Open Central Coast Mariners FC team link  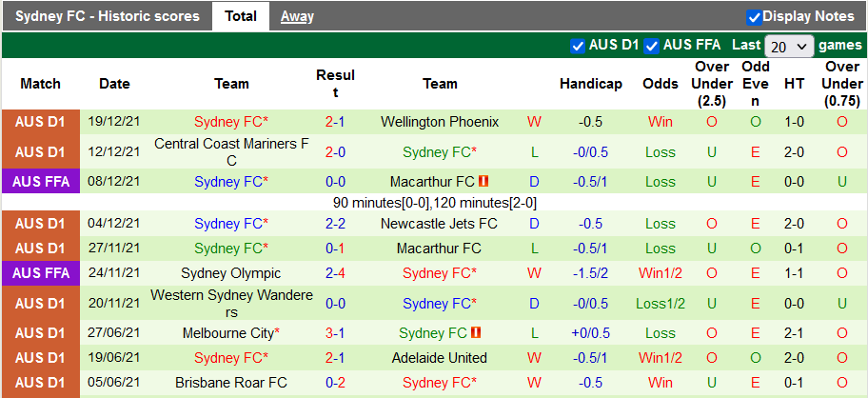(x=231, y=152)
